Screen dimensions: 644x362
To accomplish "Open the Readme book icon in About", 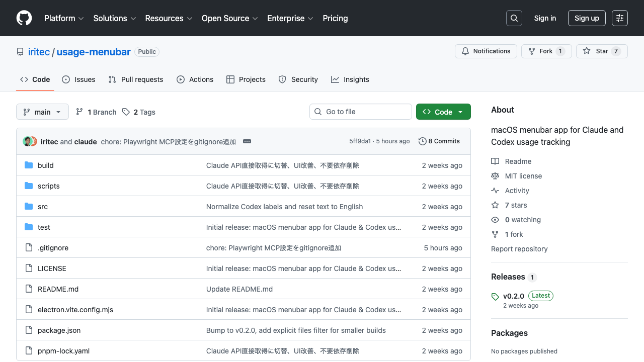I will pyautogui.click(x=496, y=161).
